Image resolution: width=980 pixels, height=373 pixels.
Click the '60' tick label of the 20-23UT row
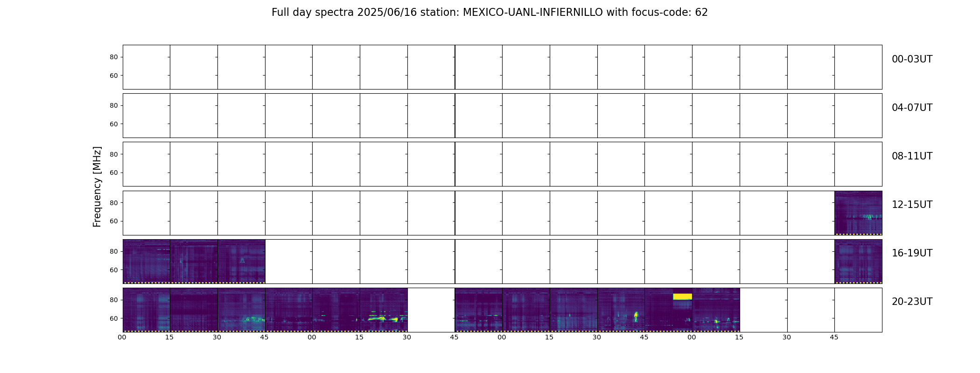click(x=114, y=318)
